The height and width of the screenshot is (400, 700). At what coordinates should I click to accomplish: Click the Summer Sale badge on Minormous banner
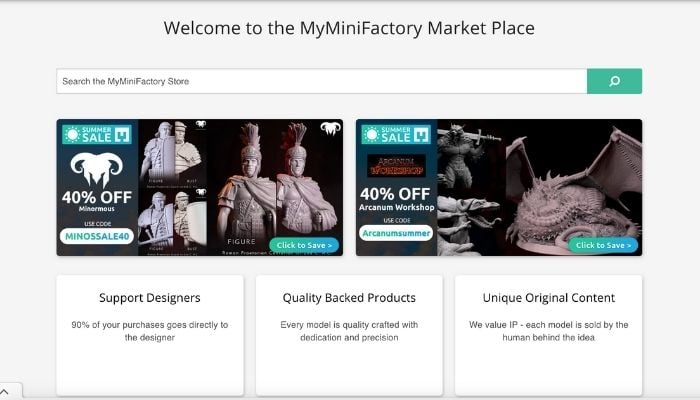[x=97, y=134]
